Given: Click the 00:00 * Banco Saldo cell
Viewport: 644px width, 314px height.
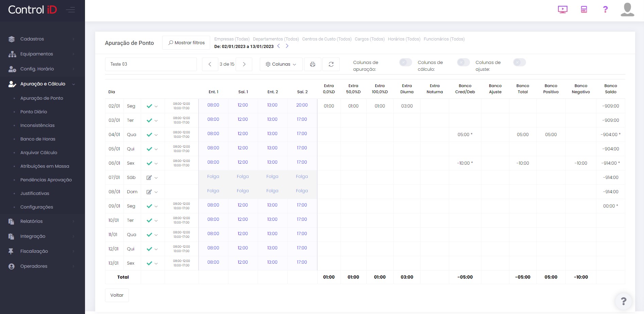Looking at the screenshot, I should pyautogui.click(x=611, y=206).
